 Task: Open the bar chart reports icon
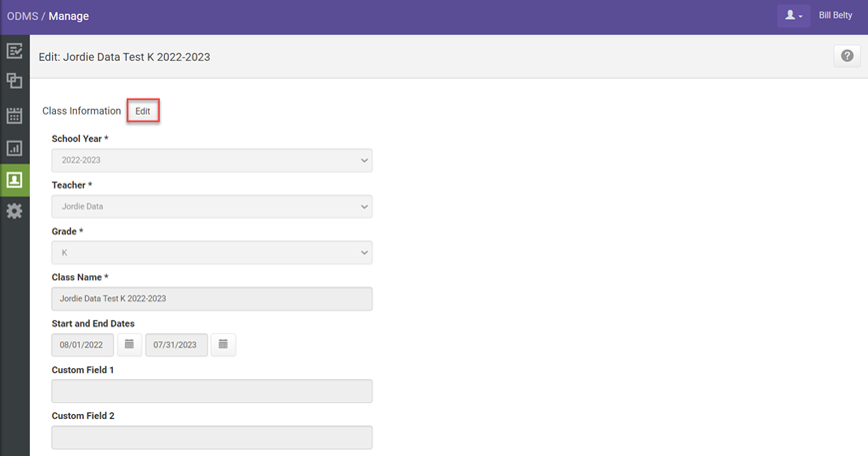(14, 149)
